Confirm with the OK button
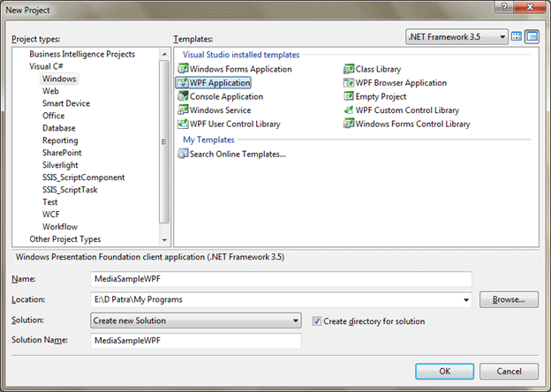 point(445,372)
